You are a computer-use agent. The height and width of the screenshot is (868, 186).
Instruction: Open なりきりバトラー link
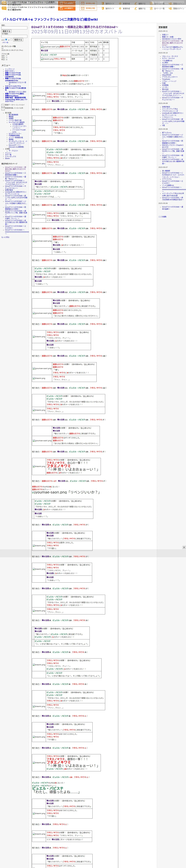(x=15, y=134)
